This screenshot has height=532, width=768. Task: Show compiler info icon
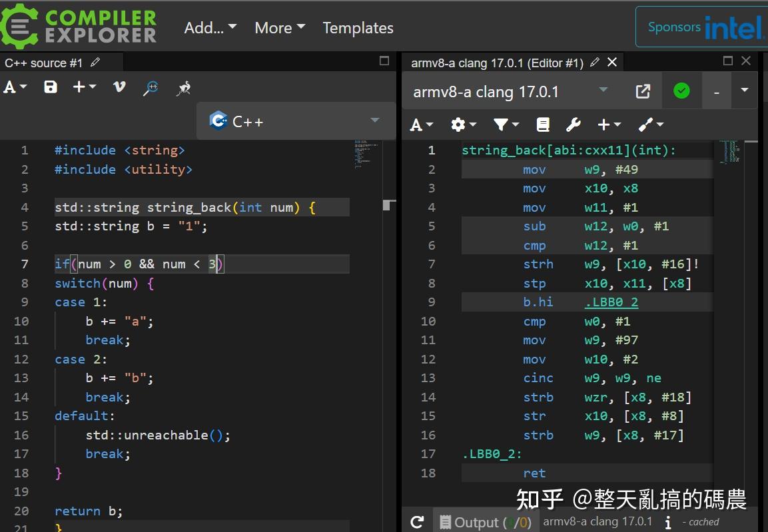point(667,522)
